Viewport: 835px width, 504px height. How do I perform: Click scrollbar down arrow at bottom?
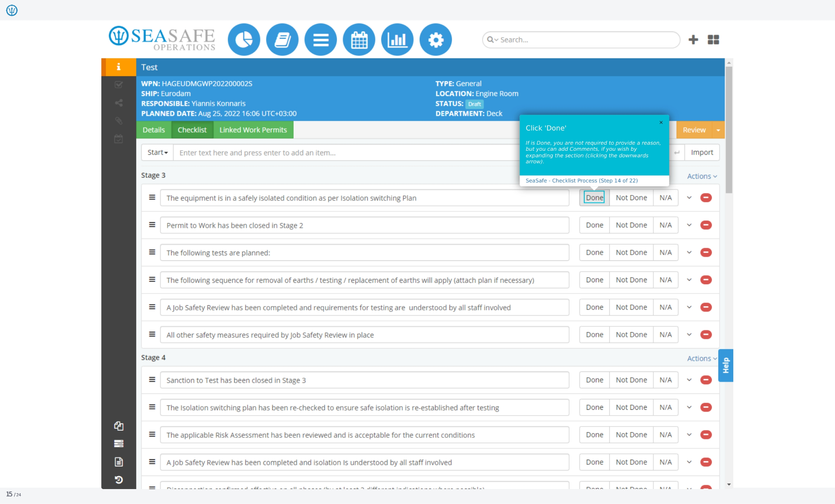tap(729, 484)
